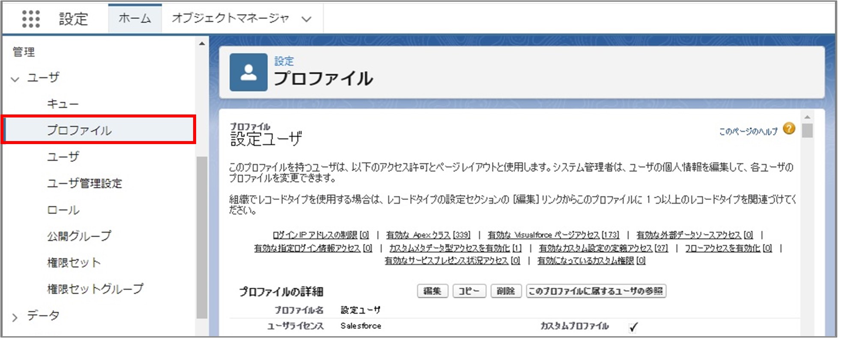
Task: Click the 編集 button for profile
Action: 432,291
